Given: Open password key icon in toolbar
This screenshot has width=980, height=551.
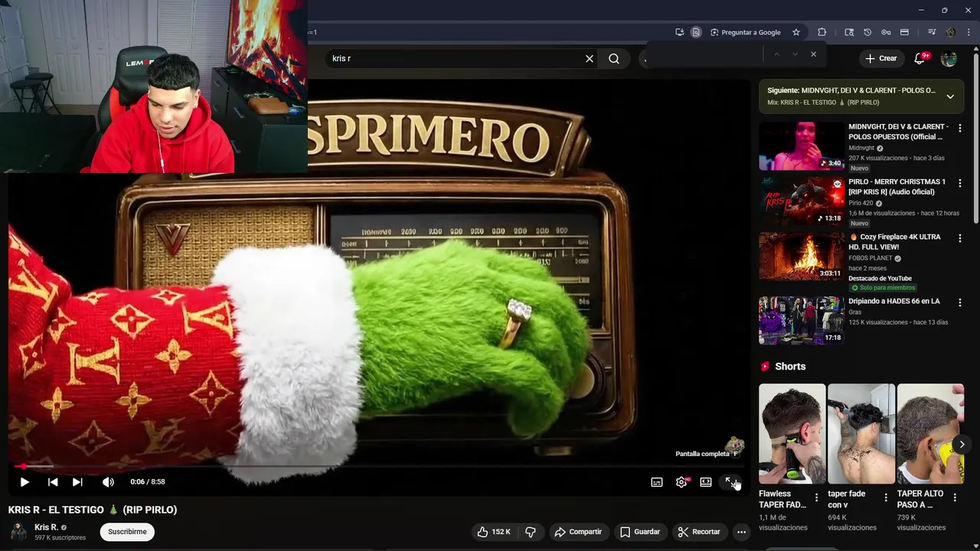Looking at the screenshot, I should pyautogui.click(x=886, y=32).
